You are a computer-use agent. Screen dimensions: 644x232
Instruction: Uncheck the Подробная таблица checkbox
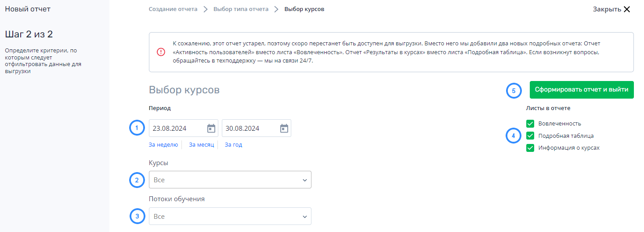[530, 136]
